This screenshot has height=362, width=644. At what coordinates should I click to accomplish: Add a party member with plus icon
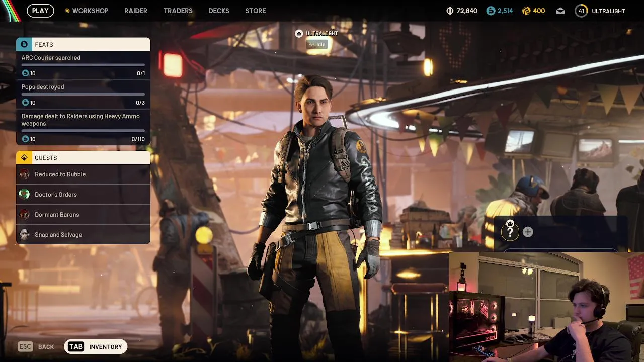pos(528,232)
